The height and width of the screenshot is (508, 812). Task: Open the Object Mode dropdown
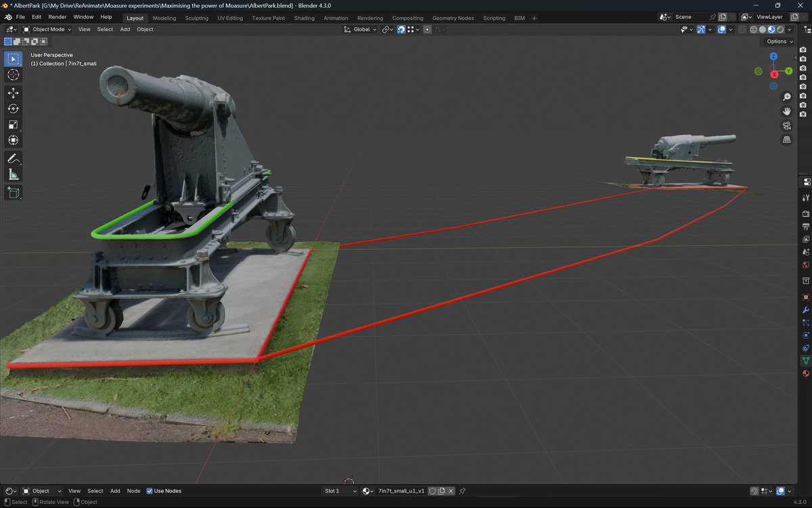pyautogui.click(x=47, y=29)
